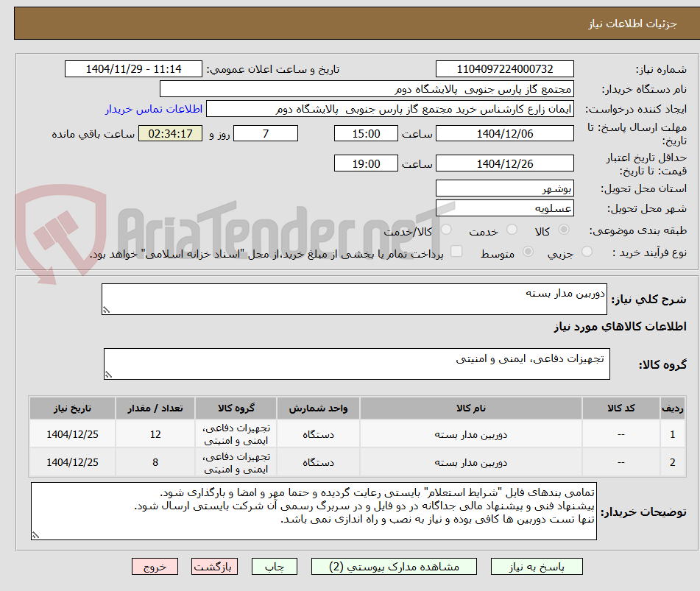This screenshot has width=700, height=591.
Task: Select the خدمت radio button
Action: [x=512, y=230]
